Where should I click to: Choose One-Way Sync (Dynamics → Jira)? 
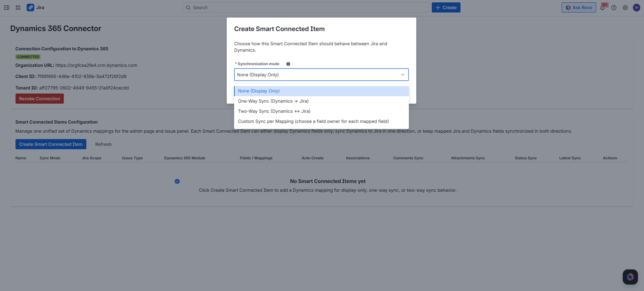tap(321, 101)
